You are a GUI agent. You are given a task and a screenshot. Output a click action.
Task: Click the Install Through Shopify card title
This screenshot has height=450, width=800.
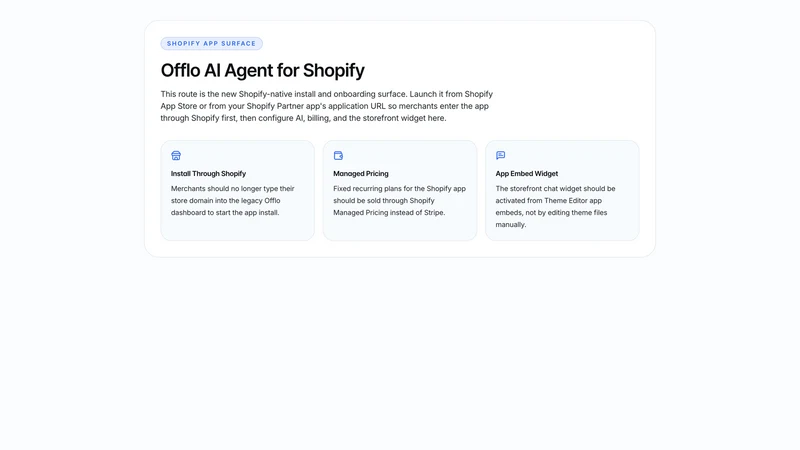pos(208,173)
